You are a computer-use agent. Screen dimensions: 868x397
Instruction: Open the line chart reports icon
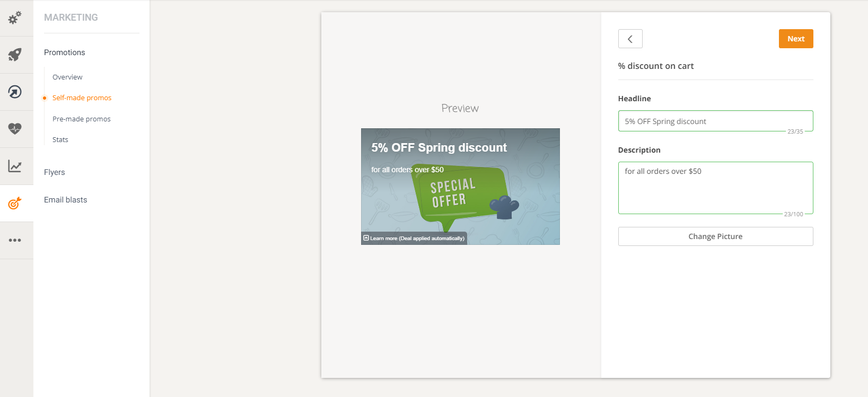pos(15,166)
